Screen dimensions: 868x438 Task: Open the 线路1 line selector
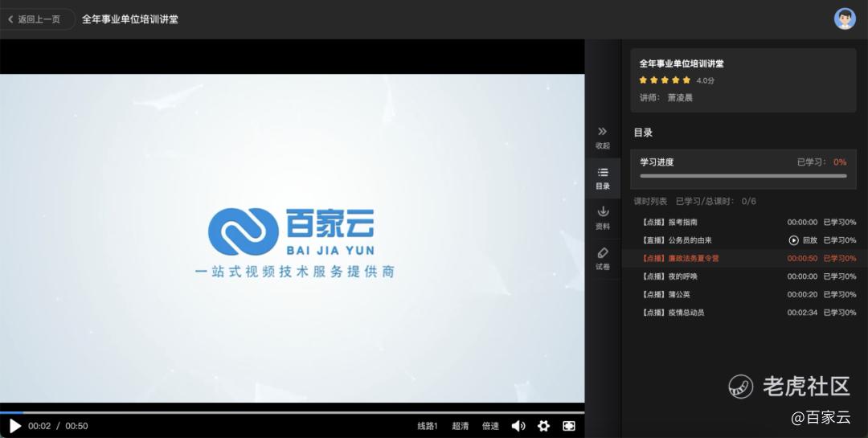[x=428, y=426]
